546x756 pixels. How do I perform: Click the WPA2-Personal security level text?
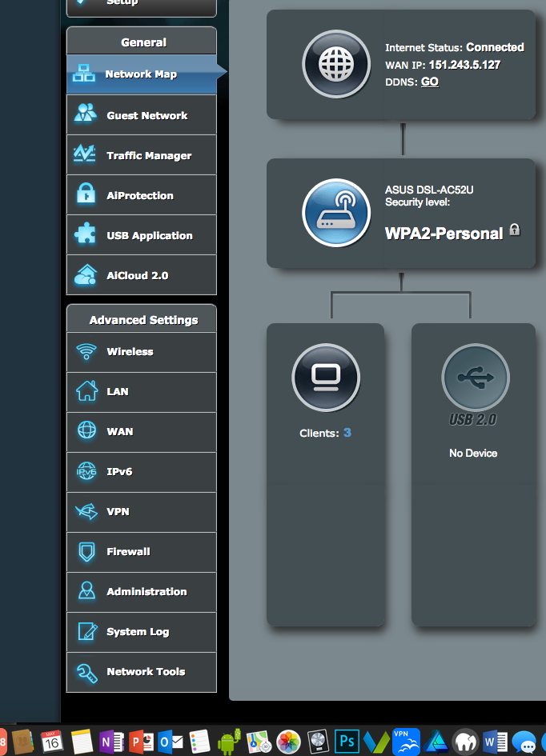pyautogui.click(x=444, y=234)
